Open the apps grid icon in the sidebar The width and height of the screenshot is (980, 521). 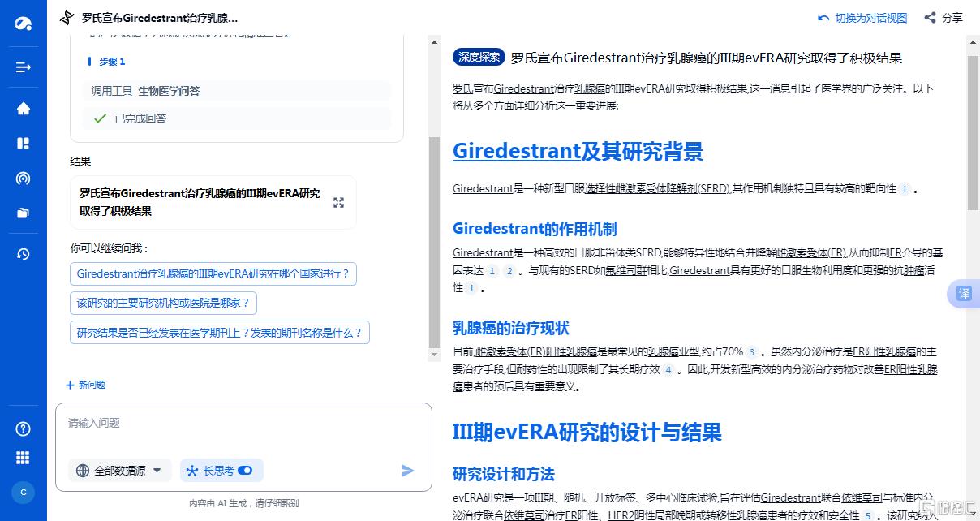click(x=23, y=459)
